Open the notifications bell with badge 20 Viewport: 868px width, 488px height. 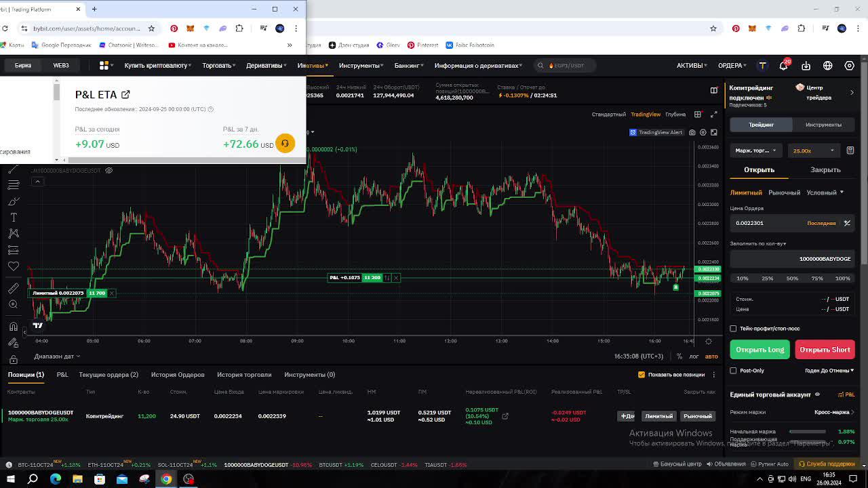[784, 65]
